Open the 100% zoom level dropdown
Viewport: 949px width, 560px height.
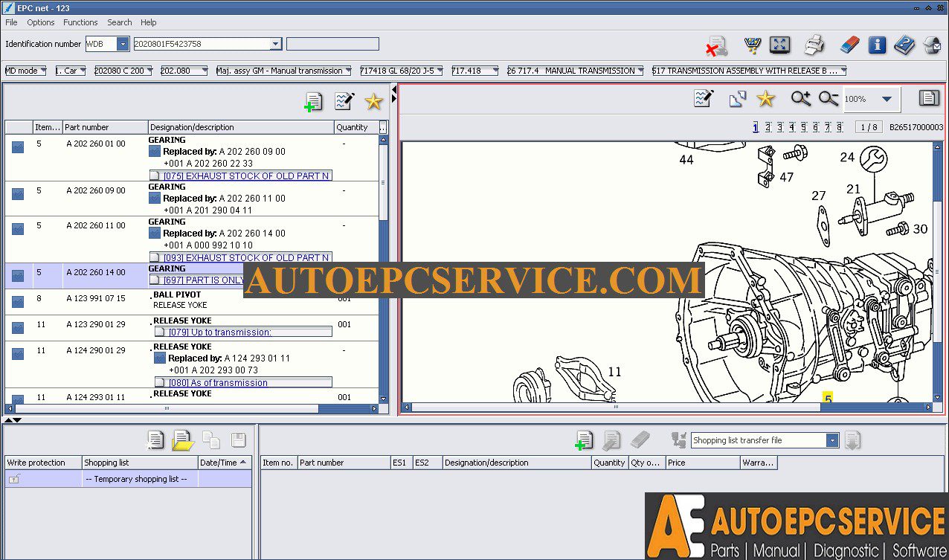(x=886, y=99)
